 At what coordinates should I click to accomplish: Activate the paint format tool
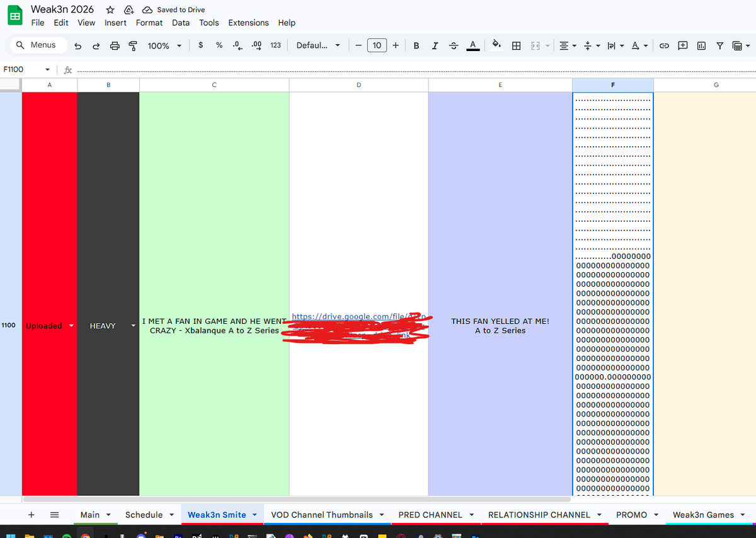click(x=133, y=45)
